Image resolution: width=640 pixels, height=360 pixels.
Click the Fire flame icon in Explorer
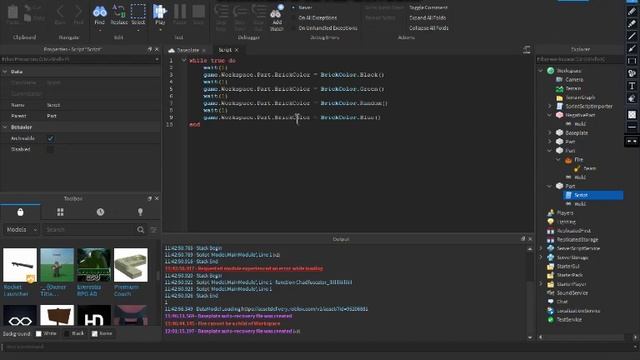point(568,160)
